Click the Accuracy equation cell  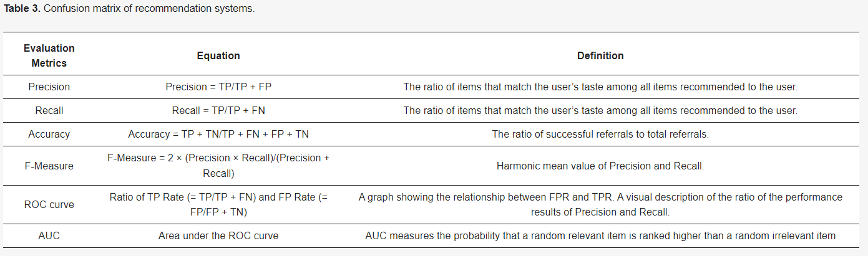[x=218, y=134]
